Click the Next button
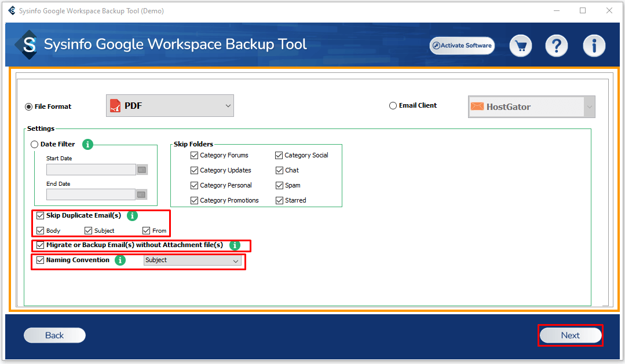Screen dimensions: 625x364 click(x=570, y=336)
